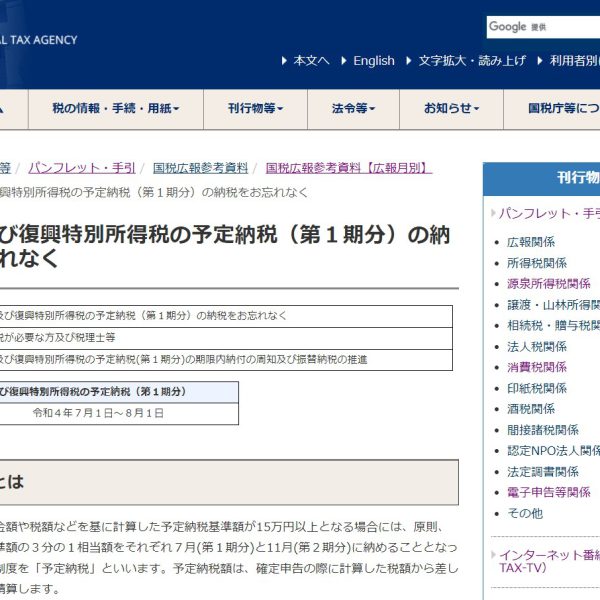
Task: Jump to 本文へ link
Action: coord(311,60)
